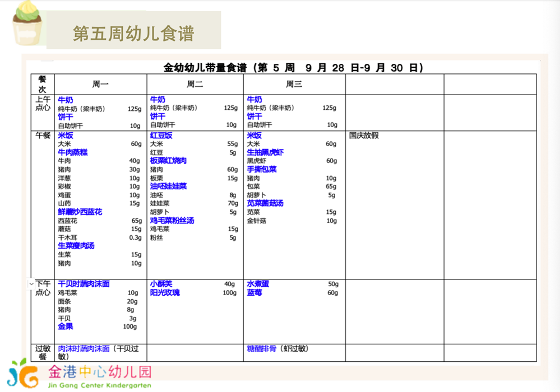Click the snack name 金果
Viewport: 560px width, 392px height.
66,326
